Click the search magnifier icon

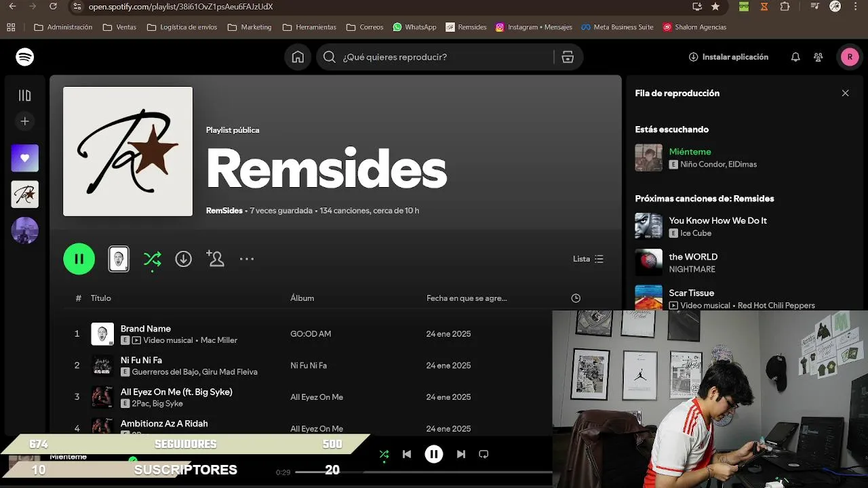coord(330,57)
